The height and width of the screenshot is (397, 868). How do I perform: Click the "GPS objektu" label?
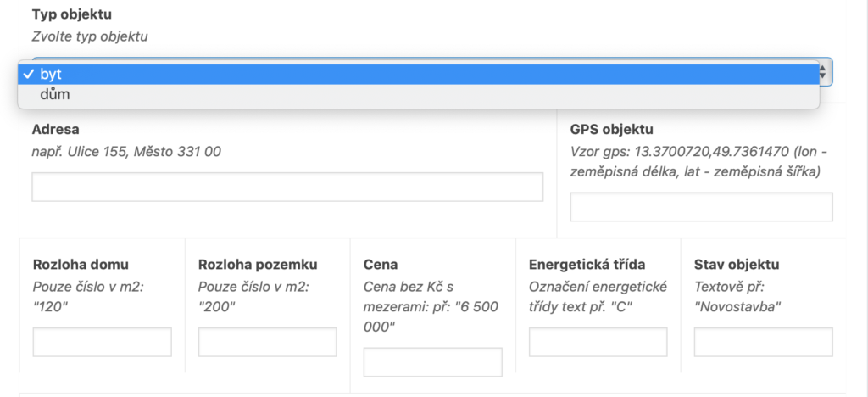[612, 130]
